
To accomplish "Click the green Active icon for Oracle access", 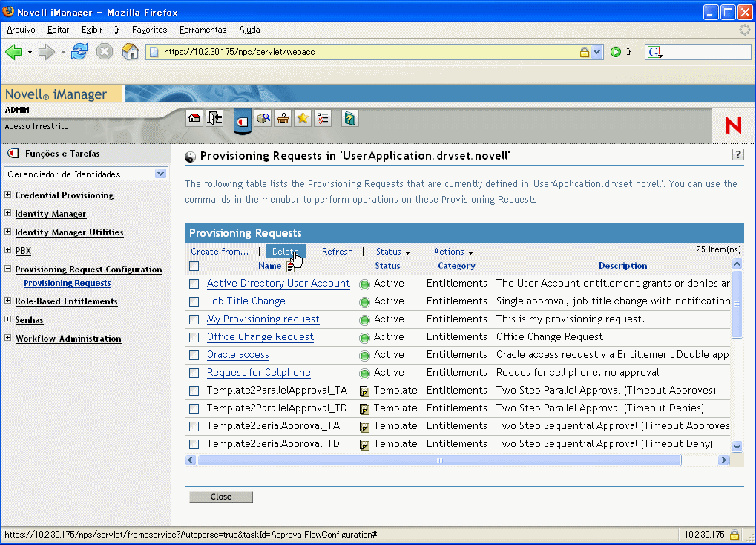I will (364, 355).
